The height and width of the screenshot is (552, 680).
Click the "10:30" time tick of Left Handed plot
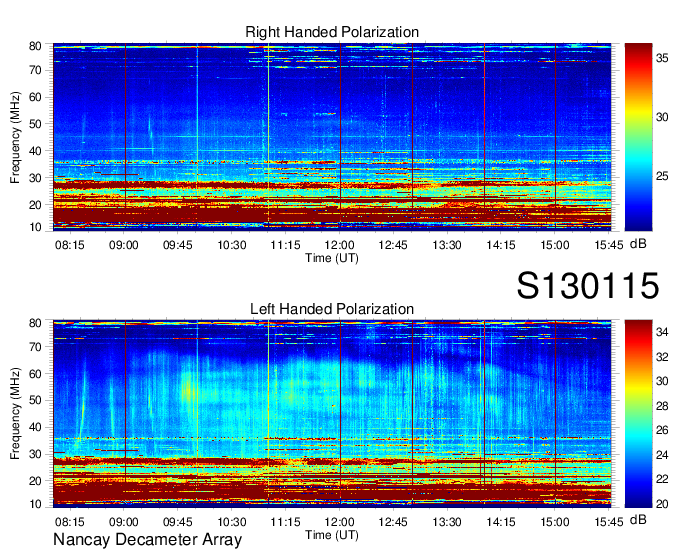(232, 522)
